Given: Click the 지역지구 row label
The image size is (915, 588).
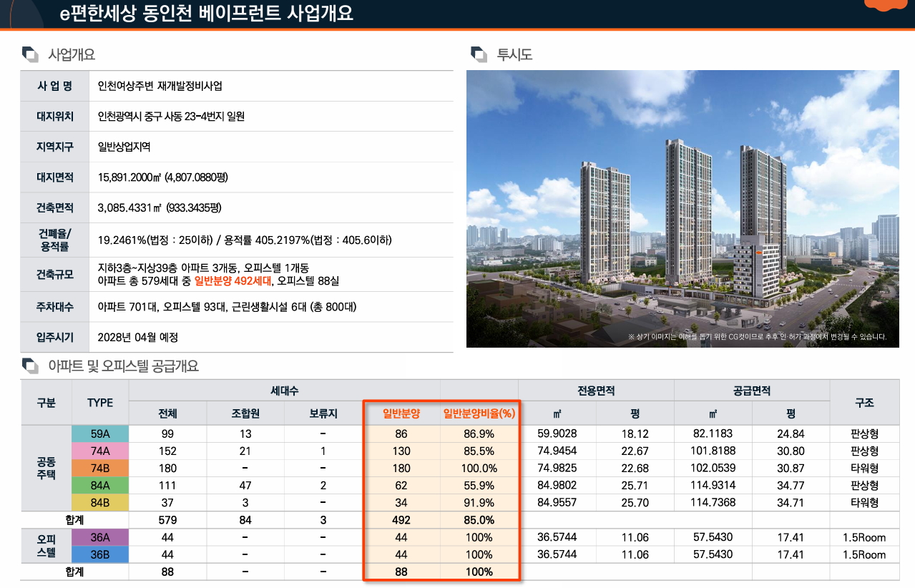Looking at the screenshot, I should pos(55,147).
